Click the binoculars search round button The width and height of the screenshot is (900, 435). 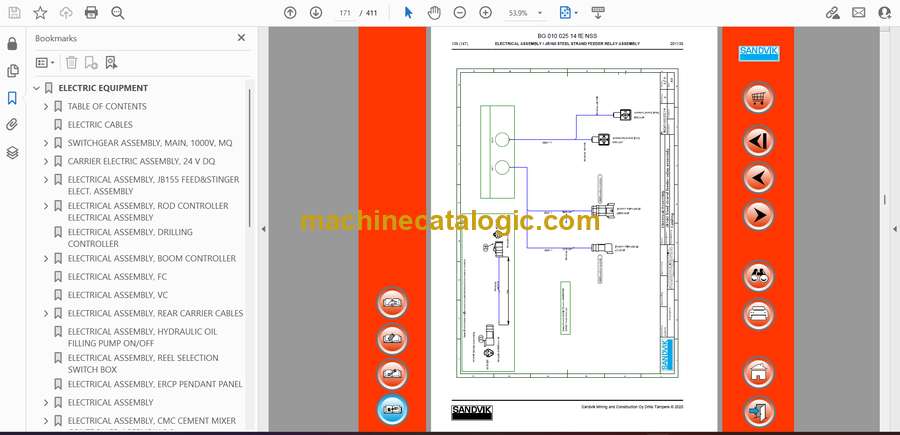click(x=758, y=276)
